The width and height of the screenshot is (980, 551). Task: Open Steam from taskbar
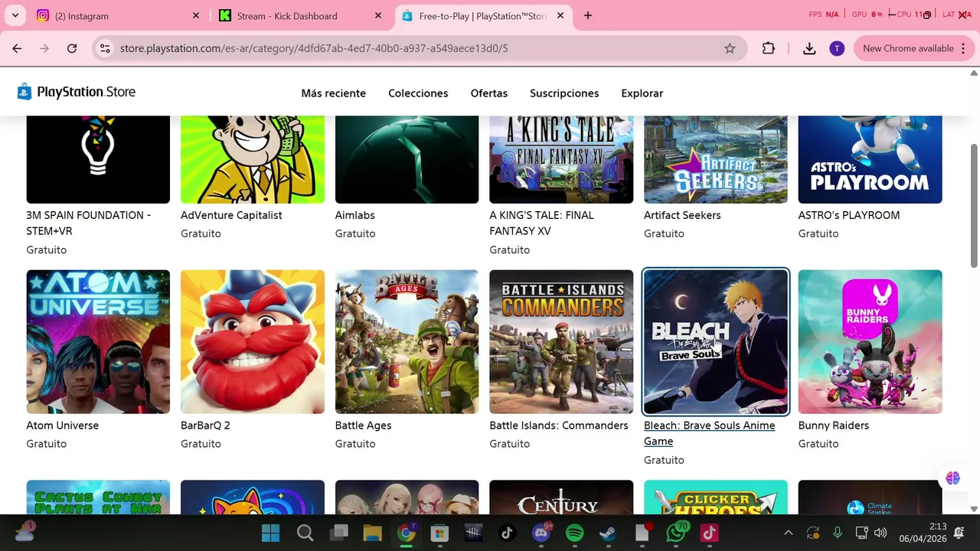[x=609, y=533]
